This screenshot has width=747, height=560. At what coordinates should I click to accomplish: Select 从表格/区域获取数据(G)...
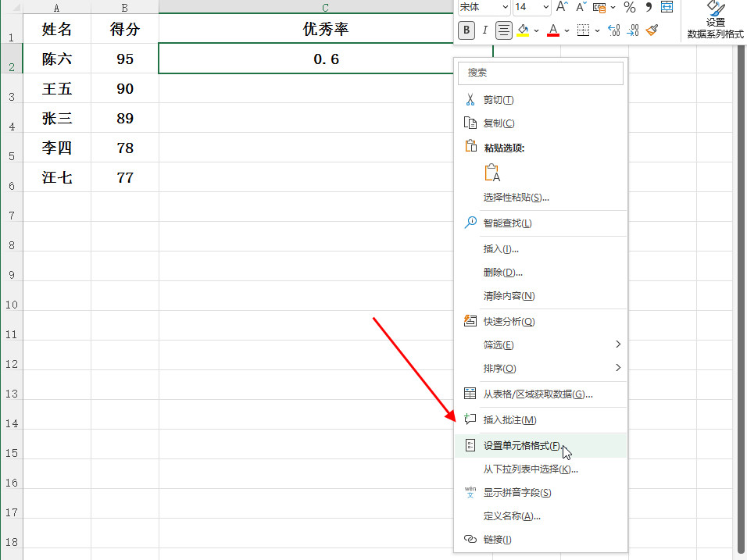pyautogui.click(x=540, y=394)
